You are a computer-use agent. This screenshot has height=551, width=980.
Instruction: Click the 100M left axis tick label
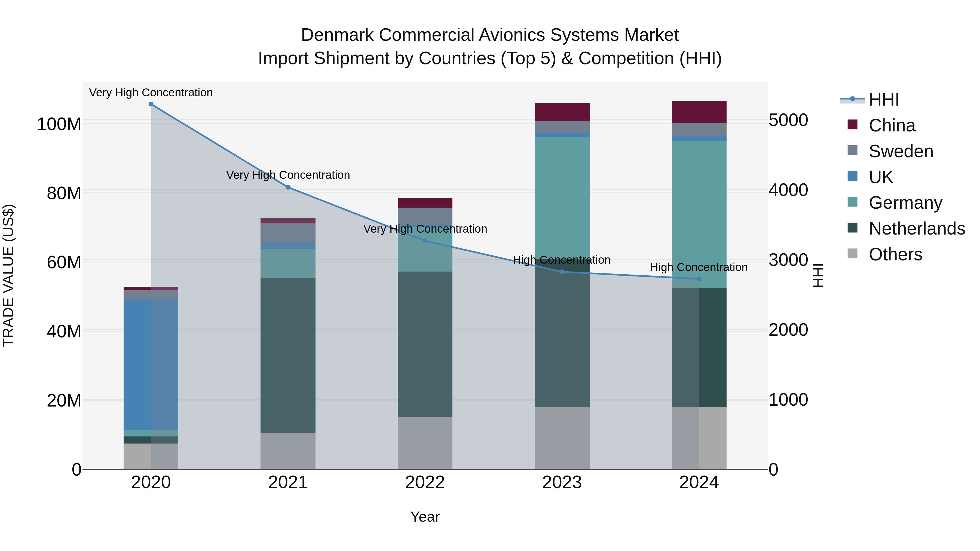coord(59,124)
